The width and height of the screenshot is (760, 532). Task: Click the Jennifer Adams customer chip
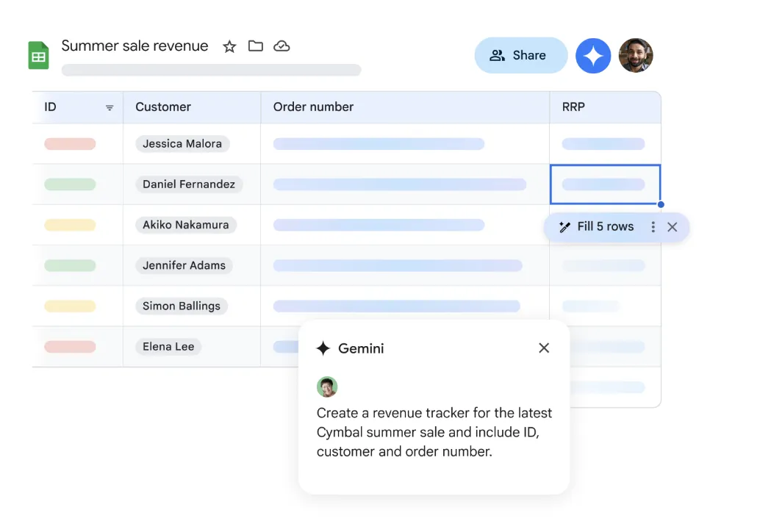point(184,265)
